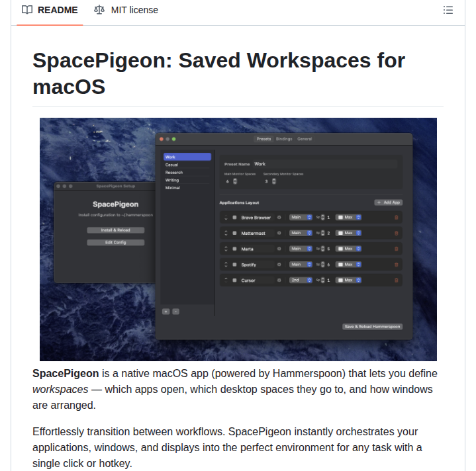Open settings gear for Mattermost

click(279, 233)
